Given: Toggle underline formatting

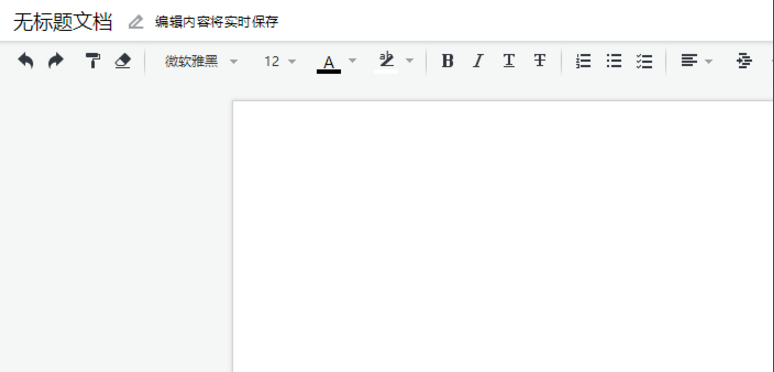Looking at the screenshot, I should point(509,61).
